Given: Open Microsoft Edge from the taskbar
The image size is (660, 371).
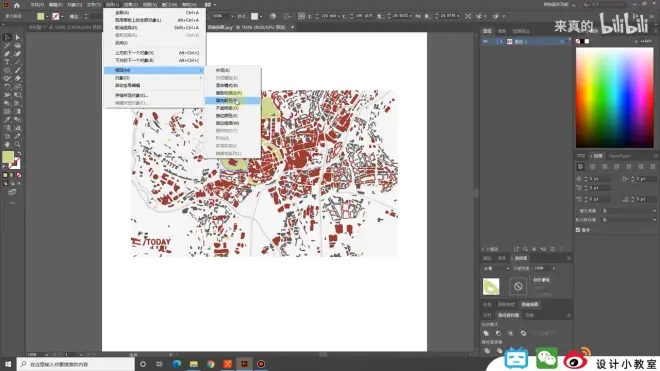Looking at the screenshot, I should point(177,364).
